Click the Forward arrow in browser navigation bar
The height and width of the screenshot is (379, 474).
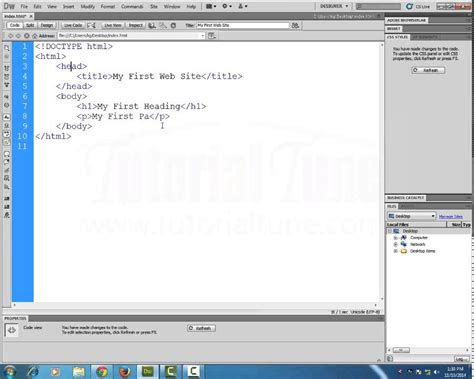pyautogui.click(x=18, y=36)
